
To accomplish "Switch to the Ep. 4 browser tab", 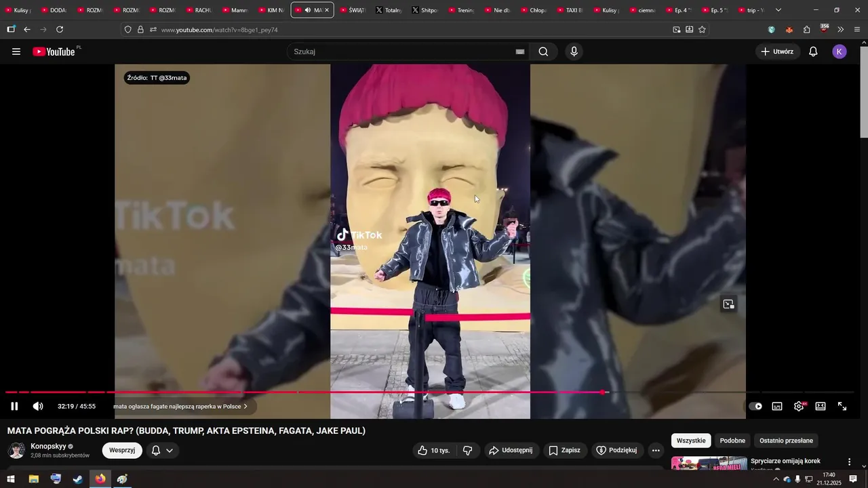I will point(679,10).
